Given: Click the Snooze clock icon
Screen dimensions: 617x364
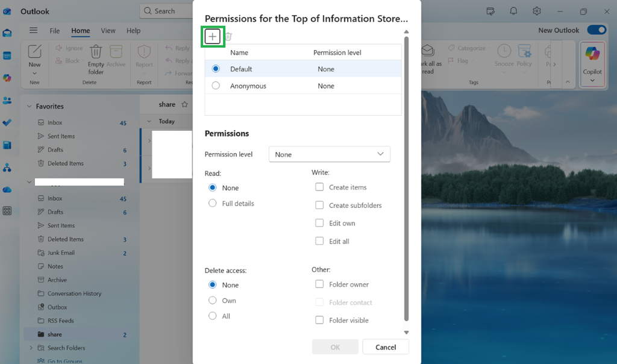Looking at the screenshot, I should coord(504,51).
